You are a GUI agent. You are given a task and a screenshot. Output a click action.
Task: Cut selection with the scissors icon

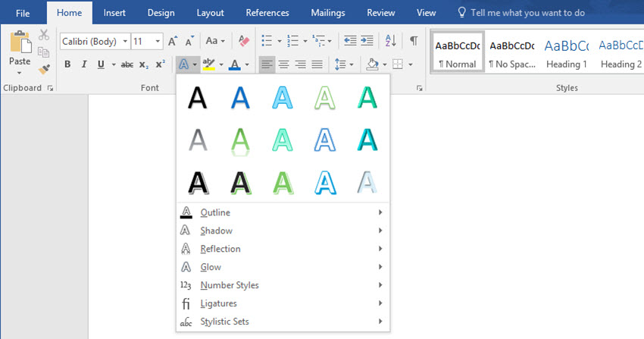point(44,35)
